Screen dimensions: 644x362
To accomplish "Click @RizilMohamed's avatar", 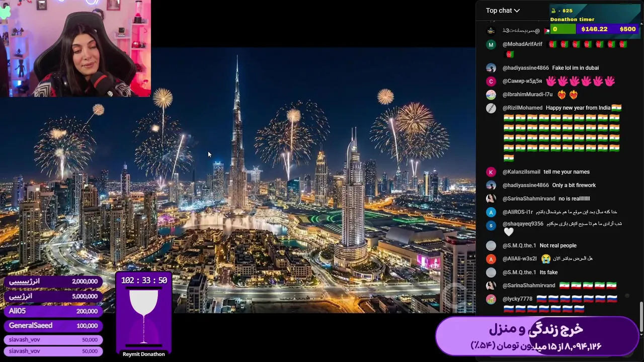I will click(x=491, y=108).
